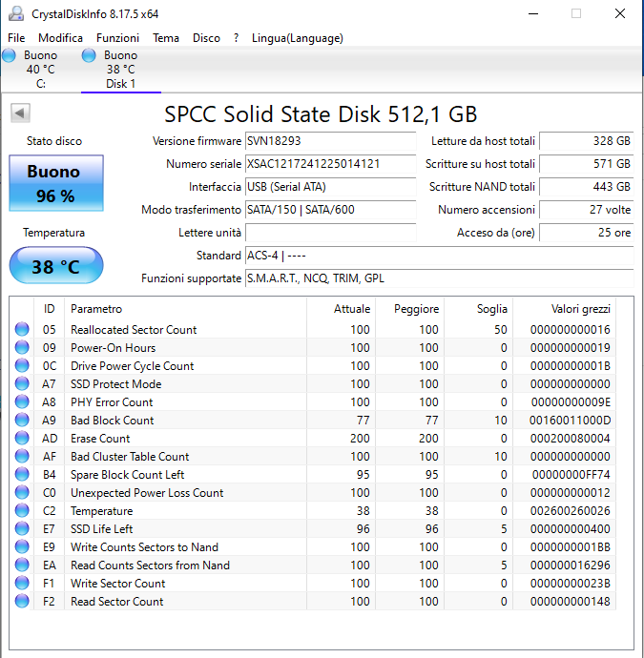Viewport: 644px width, 658px height.
Task: Click the C: drive status orb
Action: pos(9,56)
